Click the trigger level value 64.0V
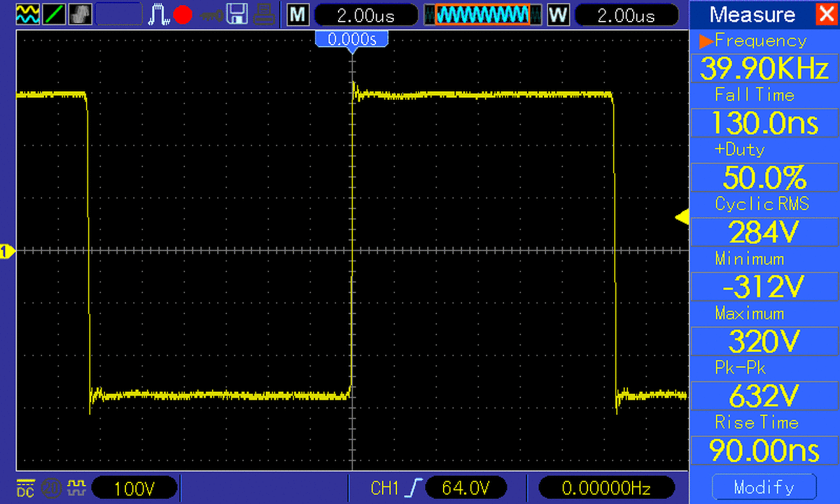The image size is (840, 504). (466, 488)
